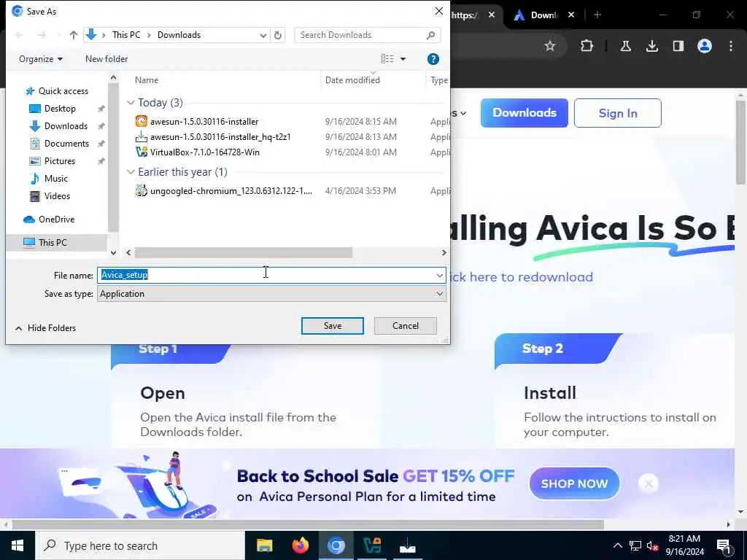
Task: Refresh the Downloads folder listing
Action: pos(278,35)
